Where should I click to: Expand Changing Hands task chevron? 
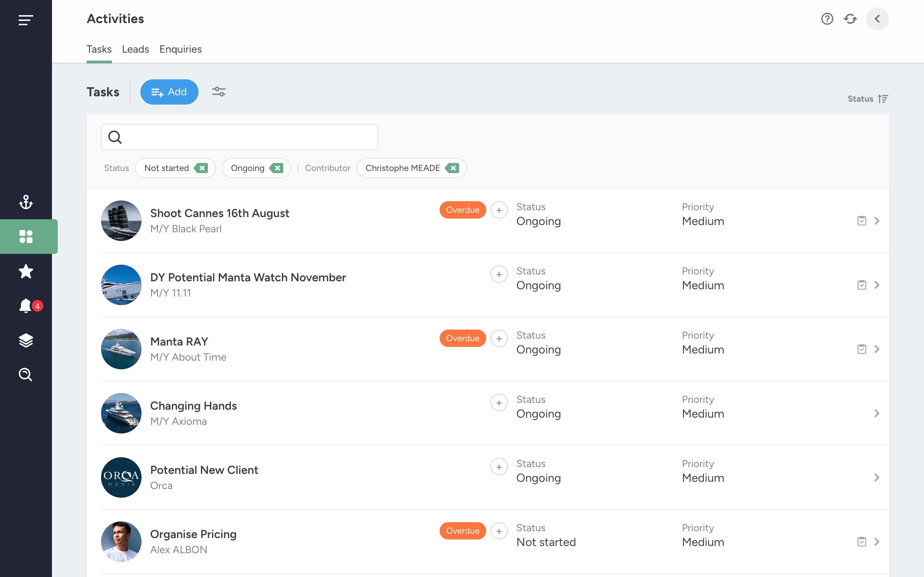pos(877,413)
